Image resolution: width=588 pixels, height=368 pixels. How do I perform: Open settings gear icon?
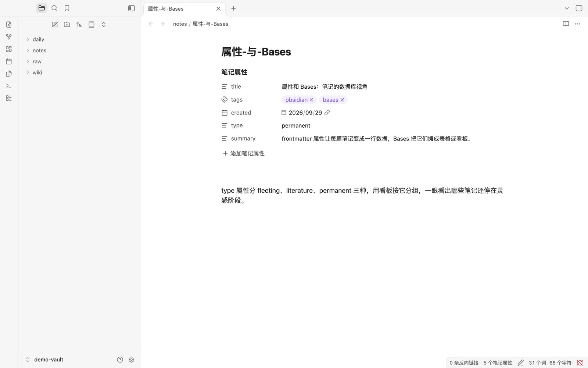pos(132,360)
